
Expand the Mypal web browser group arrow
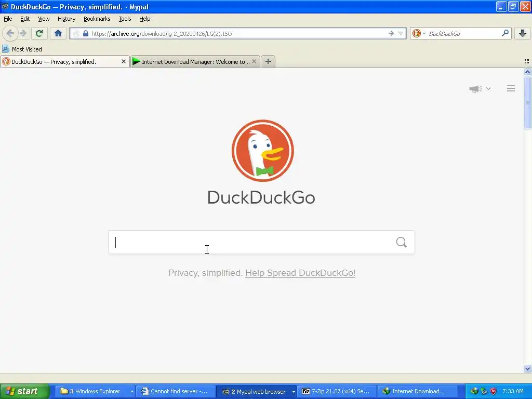tap(294, 392)
